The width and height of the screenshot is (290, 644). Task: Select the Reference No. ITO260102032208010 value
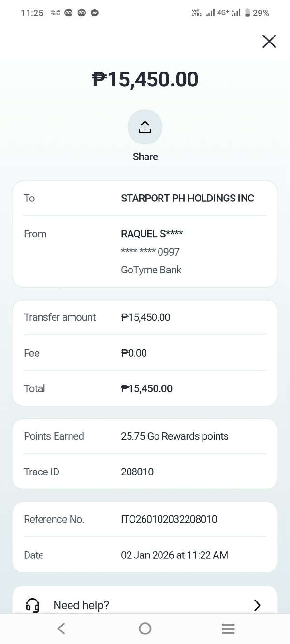pos(169,519)
